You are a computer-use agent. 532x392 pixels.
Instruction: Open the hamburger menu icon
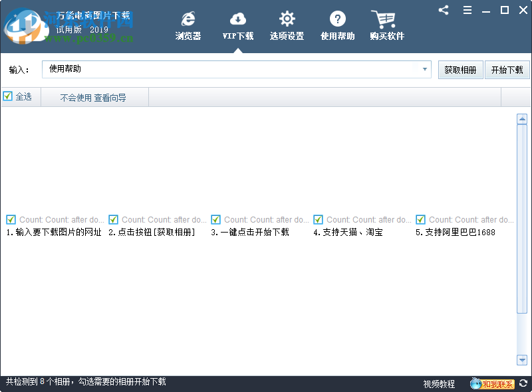[467, 10]
